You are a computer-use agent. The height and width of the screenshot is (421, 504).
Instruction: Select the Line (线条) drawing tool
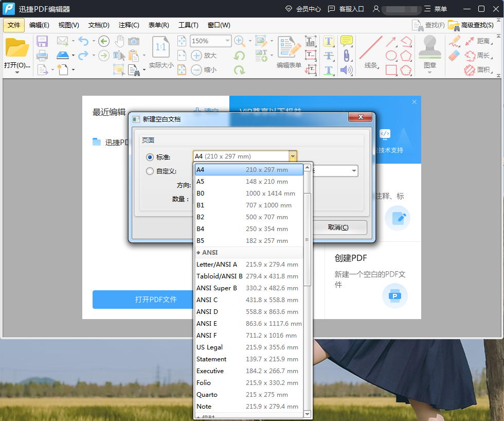tap(370, 47)
